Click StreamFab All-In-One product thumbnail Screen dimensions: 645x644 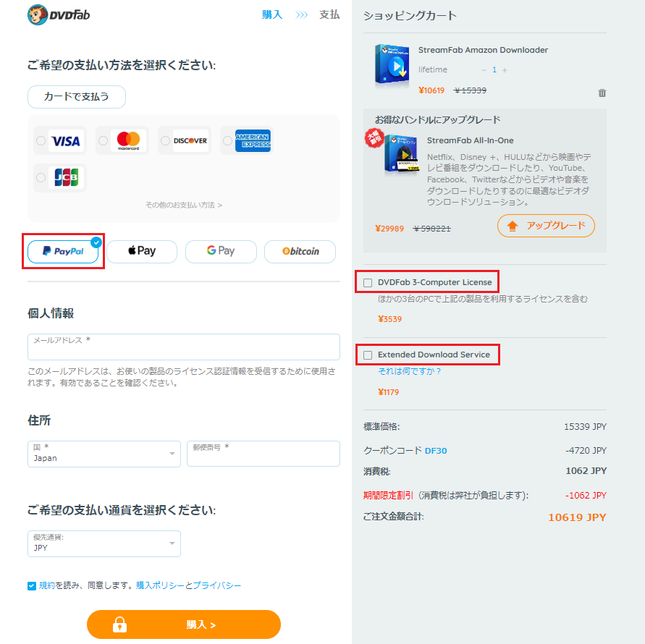pyautogui.click(x=402, y=154)
